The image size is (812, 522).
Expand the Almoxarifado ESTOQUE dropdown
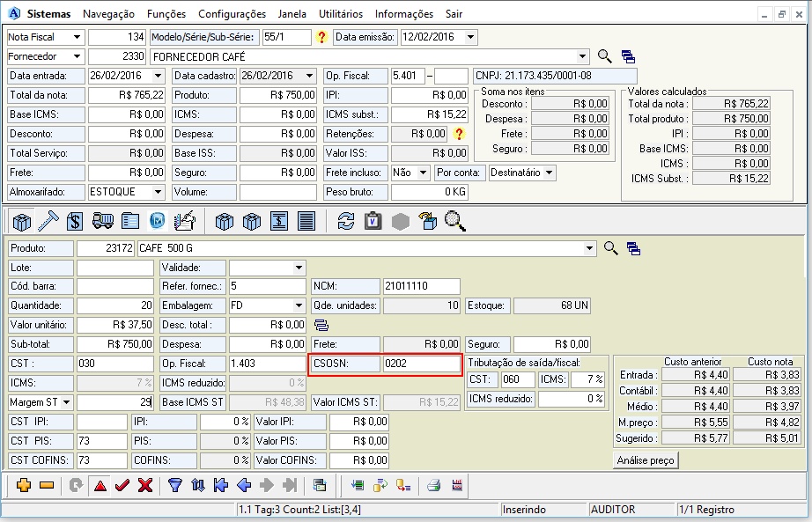pos(158,192)
